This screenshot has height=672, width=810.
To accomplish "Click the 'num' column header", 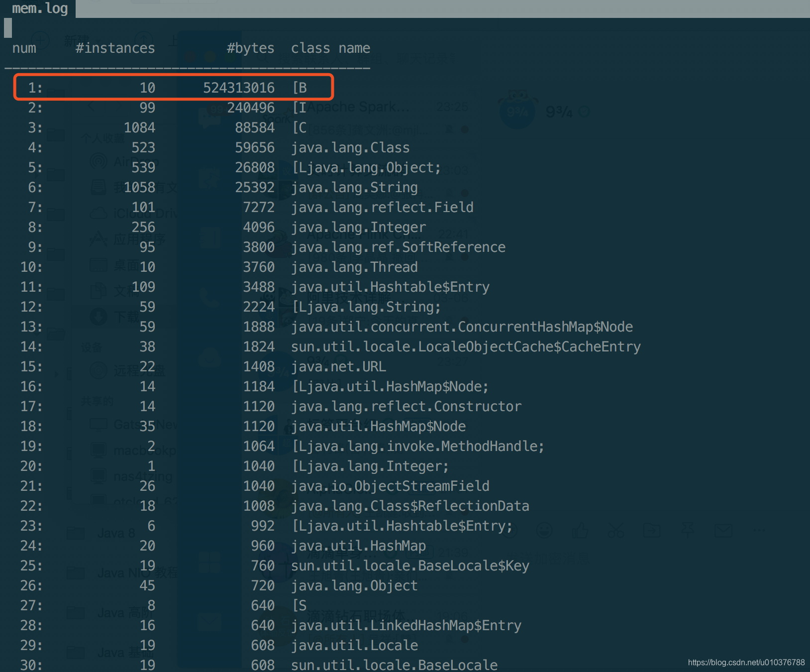I will point(24,48).
